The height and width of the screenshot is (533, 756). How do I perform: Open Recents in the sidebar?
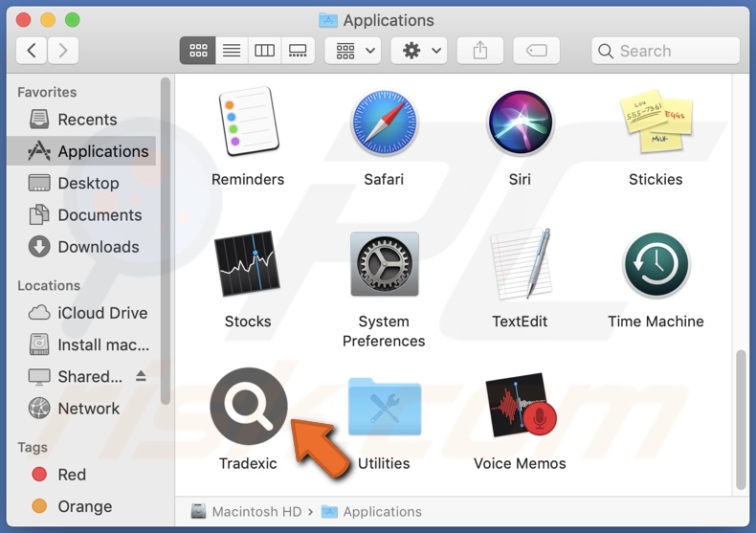coord(81,119)
